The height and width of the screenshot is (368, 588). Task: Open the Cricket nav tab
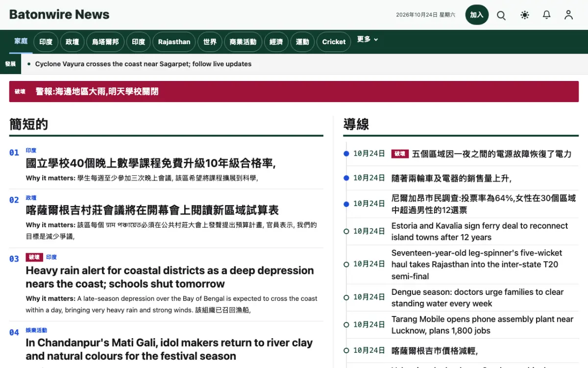[x=334, y=42]
